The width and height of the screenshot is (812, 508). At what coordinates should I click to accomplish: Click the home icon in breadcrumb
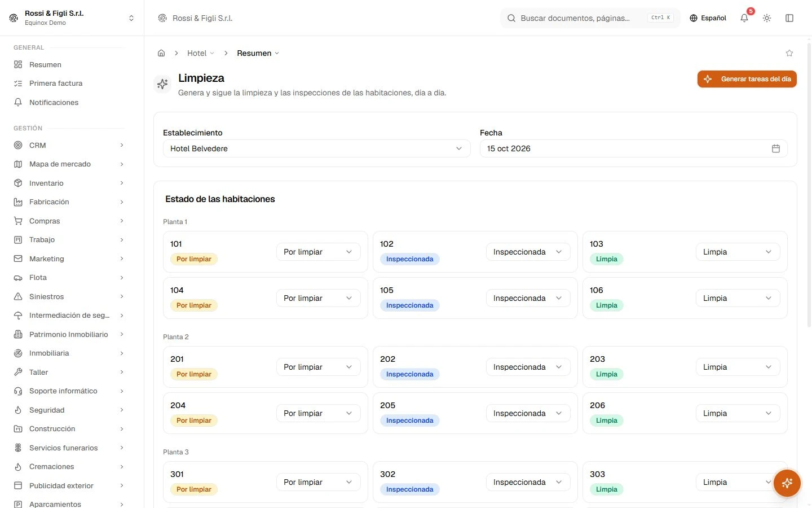coord(161,53)
